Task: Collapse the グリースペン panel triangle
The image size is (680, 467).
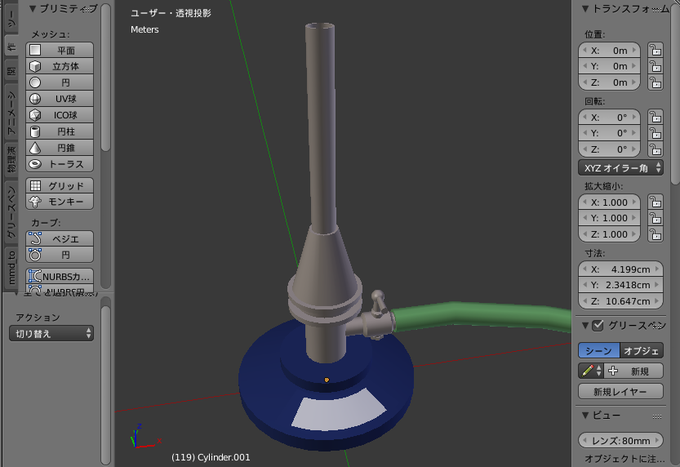Action: [x=585, y=325]
